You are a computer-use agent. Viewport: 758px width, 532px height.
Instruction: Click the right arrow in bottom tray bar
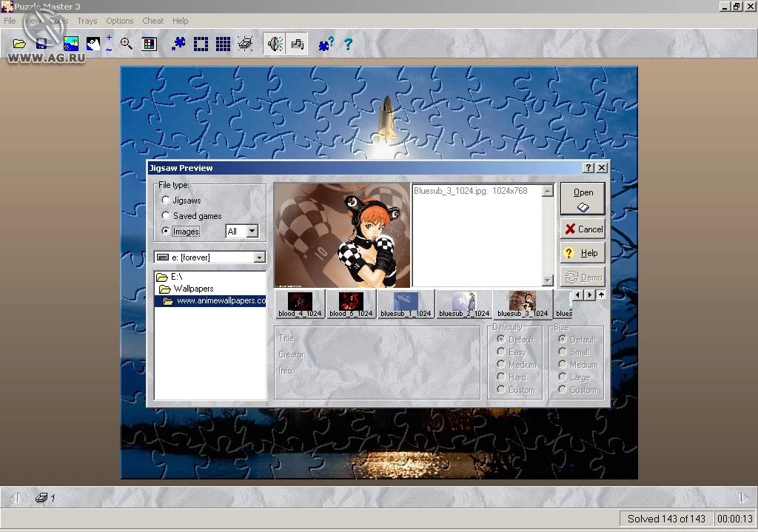coord(743,497)
